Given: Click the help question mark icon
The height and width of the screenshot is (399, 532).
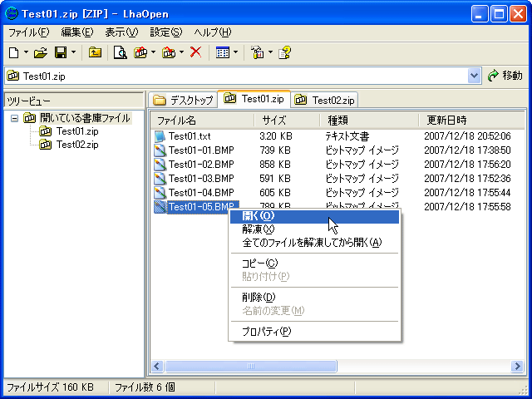Looking at the screenshot, I should 284,52.
